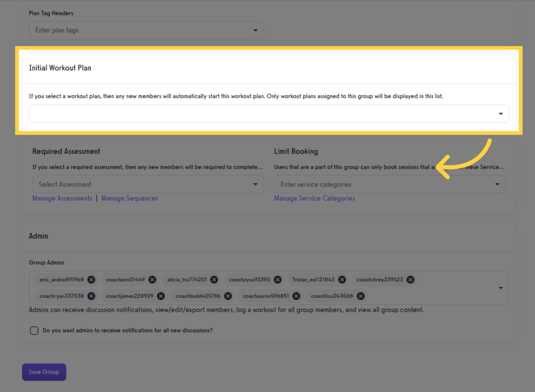Remove Tristan_ed121843 via the X icon
The width and height of the screenshot is (535, 392).
point(342,279)
